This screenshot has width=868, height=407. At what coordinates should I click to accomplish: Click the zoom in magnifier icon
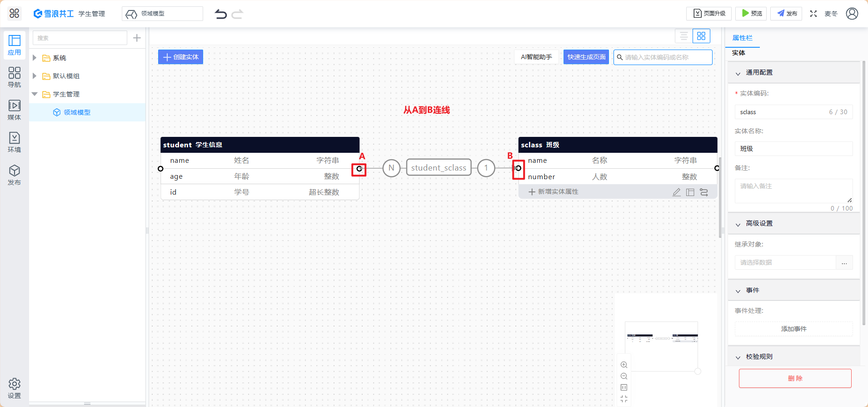pyautogui.click(x=624, y=365)
